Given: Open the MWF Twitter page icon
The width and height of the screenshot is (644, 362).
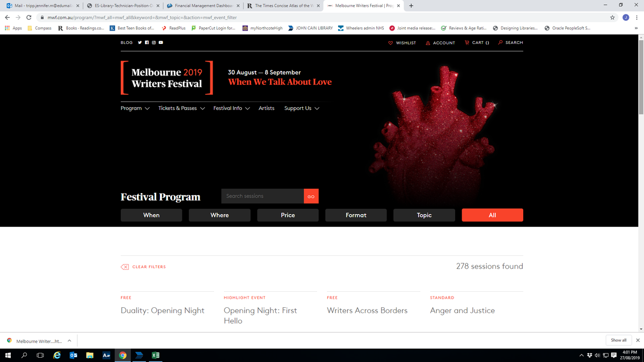Looking at the screenshot, I should (x=140, y=43).
